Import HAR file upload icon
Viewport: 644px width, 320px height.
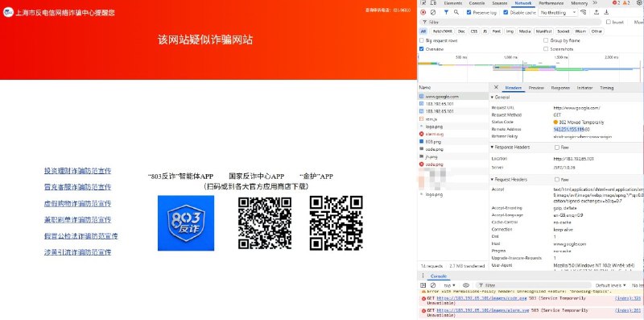(597, 12)
